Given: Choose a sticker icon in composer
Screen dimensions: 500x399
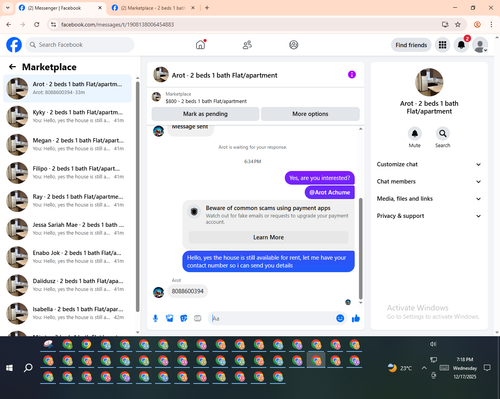Looking at the screenshot, I should point(184,318).
